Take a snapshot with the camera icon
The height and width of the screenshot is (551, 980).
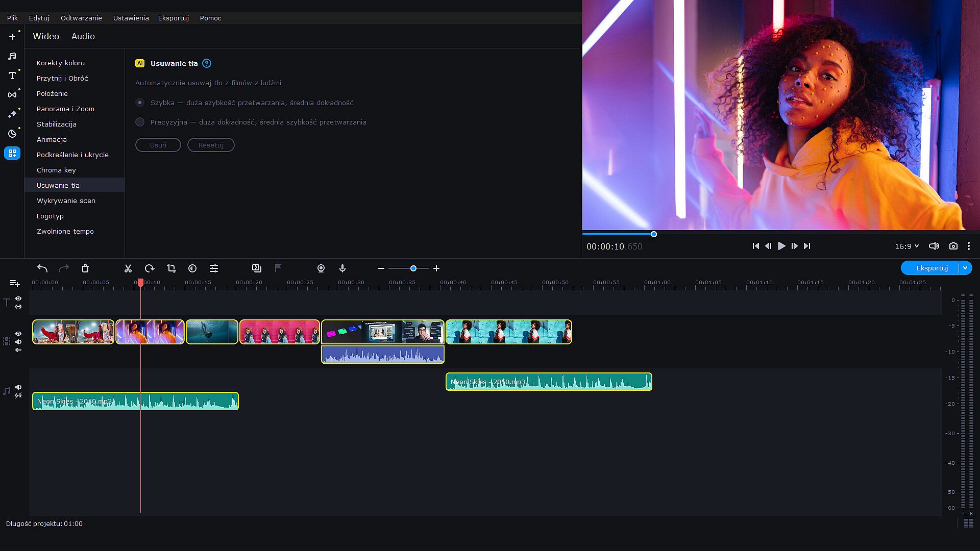(953, 246)
